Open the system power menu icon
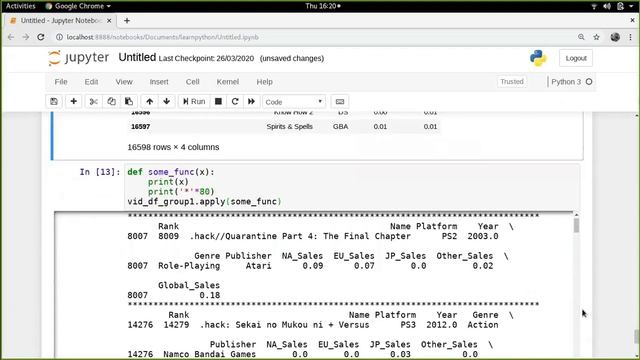Image resolution: width=640 pixels, height=360 pixels. [x=621, y=6]
